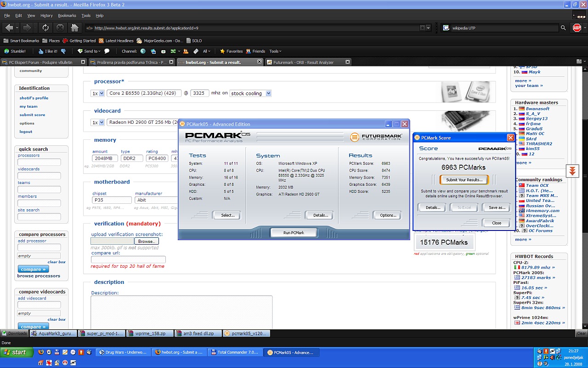
Task: Go back with the Firefox back arrow
Action: pos(9,28)
